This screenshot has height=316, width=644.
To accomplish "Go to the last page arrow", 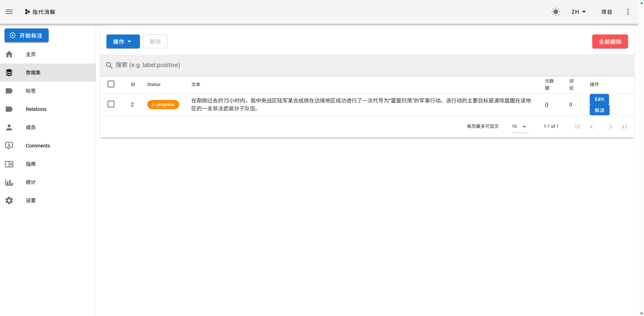I will (624, 126).
